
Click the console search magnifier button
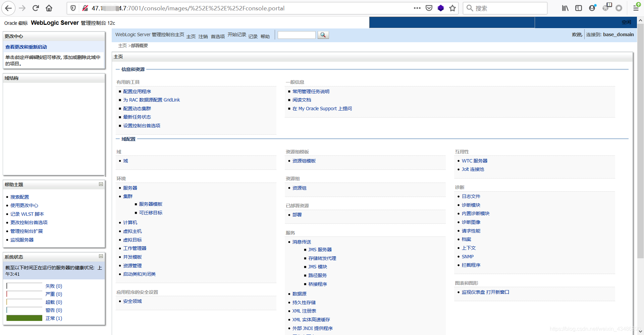coord(323,35)
